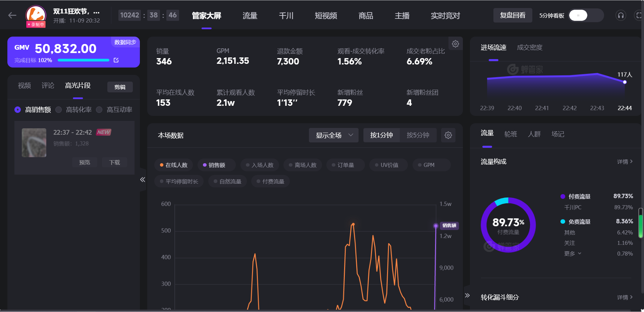Screen dimensions: 644x312
Task: Open the headset customer service icon
Action: (621, 15)
